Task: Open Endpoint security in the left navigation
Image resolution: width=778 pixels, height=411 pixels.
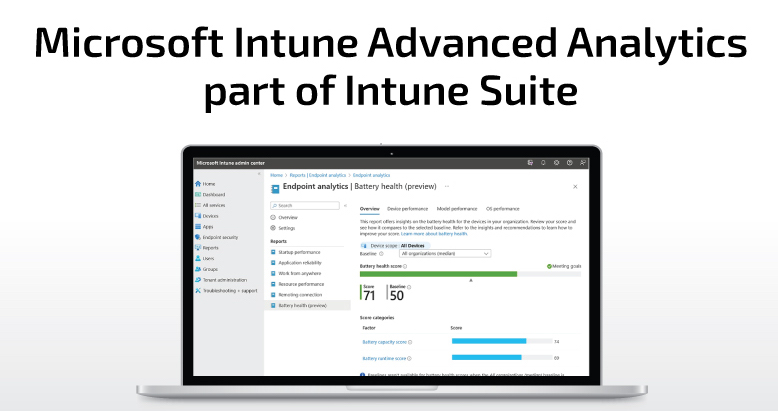Action: coord(217,237)
